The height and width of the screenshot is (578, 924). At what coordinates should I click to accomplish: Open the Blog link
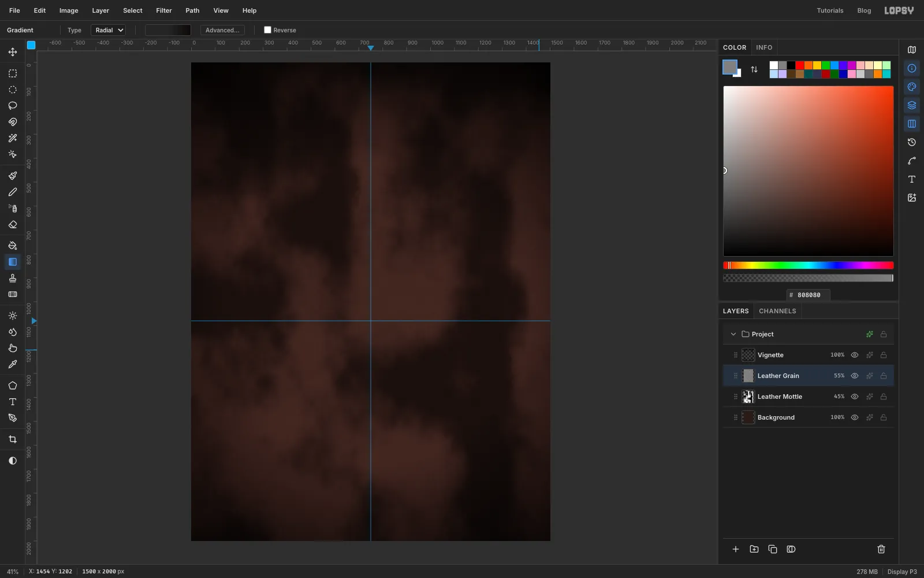tap(864, 10)
